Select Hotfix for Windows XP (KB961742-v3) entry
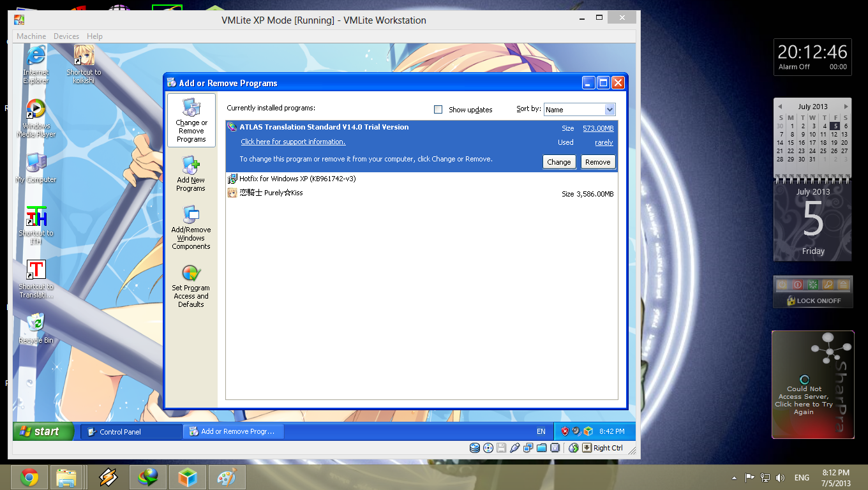Screen dimensions: 868x490 (422, 179)
